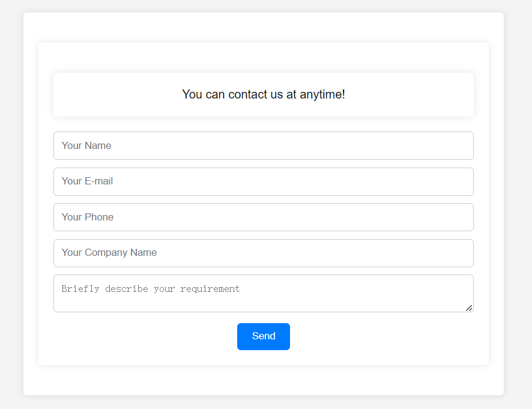Click the right end of the e-mail field

click(x=456, y=181)
